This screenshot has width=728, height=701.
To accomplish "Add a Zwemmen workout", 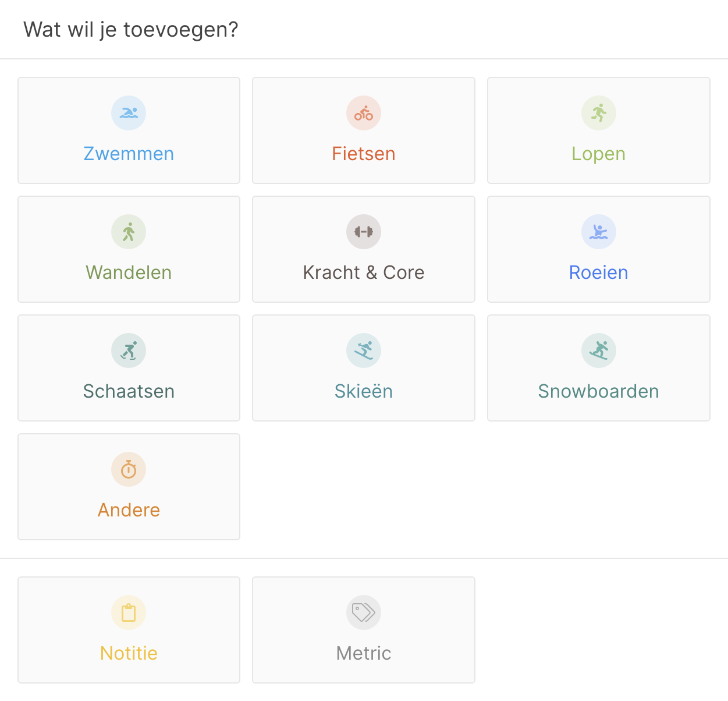I will pyautogui.click(x=129, y=130).
